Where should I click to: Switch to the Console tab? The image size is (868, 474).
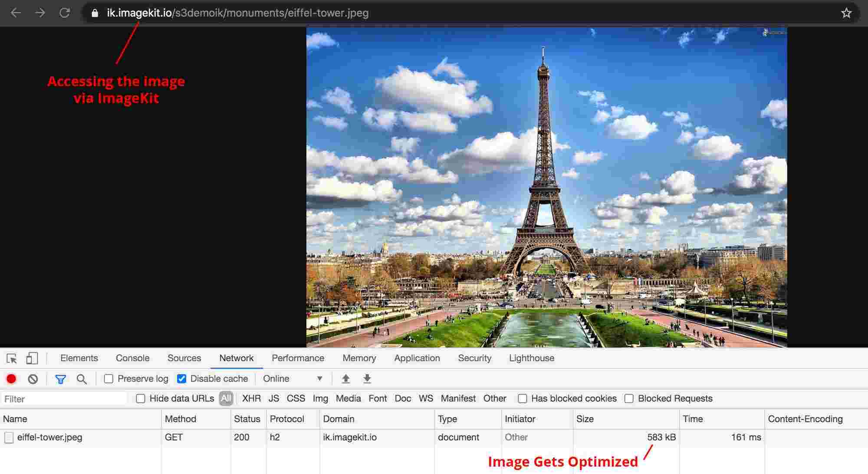click(132, 358)
